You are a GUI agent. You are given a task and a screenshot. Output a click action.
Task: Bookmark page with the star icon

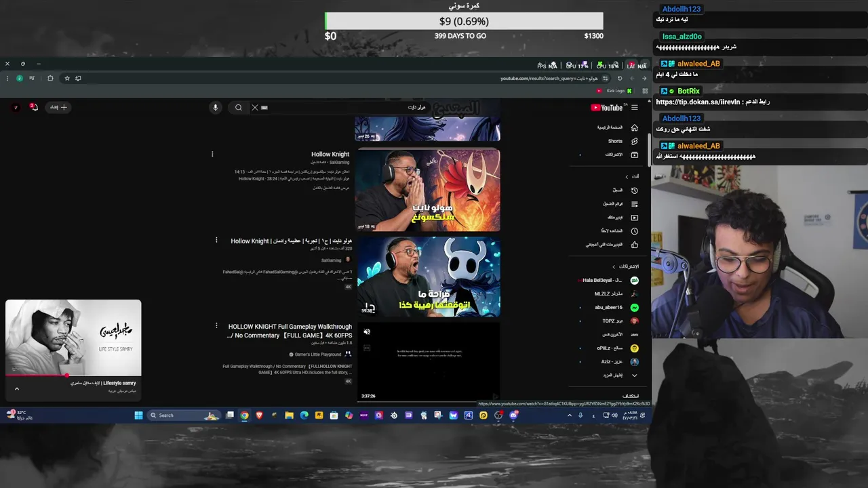tap(67, 78)
